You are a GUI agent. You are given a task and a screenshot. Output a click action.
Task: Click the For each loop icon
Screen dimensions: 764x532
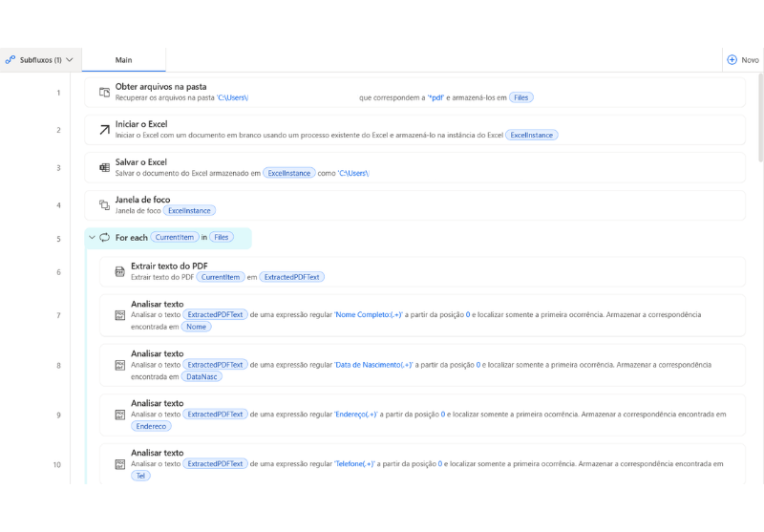point(105,237)
